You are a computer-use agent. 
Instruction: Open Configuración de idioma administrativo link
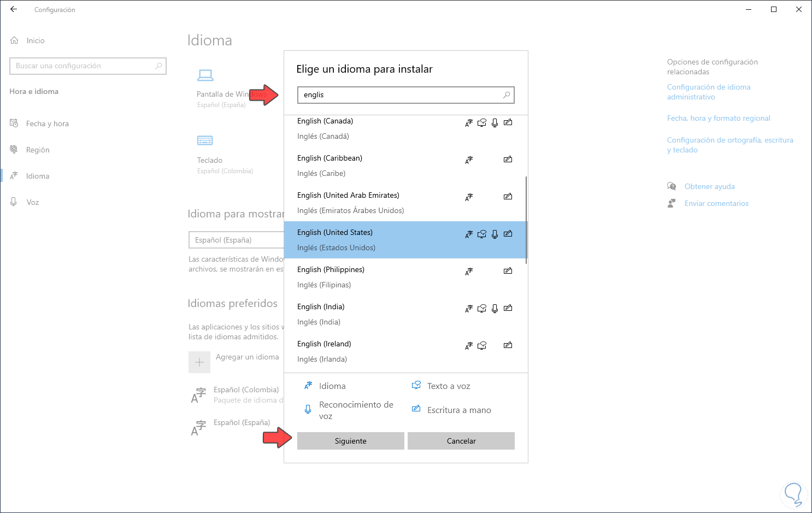point(708,92)
